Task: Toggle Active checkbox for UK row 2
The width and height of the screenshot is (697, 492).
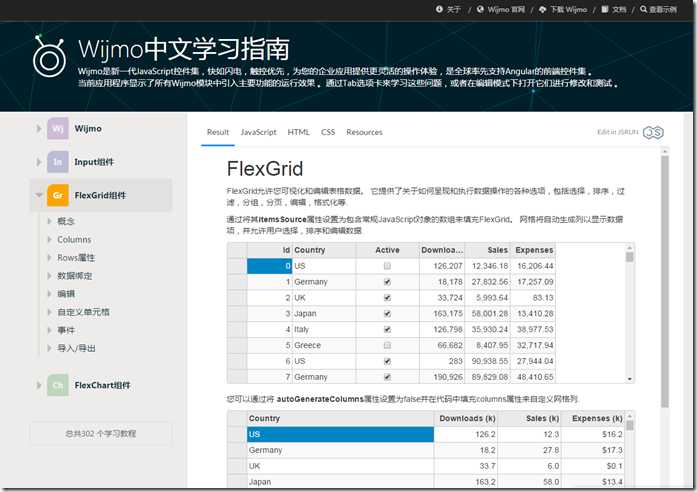Action: (387, 298)
